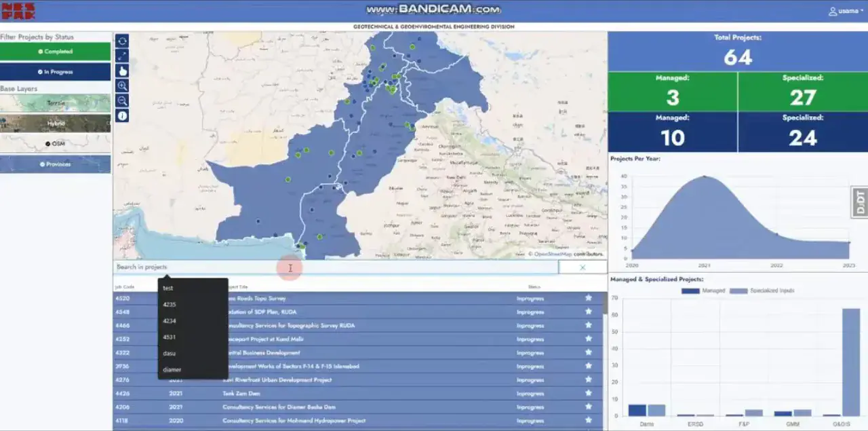Image resolution: width=868 pixels, height=431 pixels.
Task: Star the Tank Zam Dam project
Action: click(x=589, y=393)
